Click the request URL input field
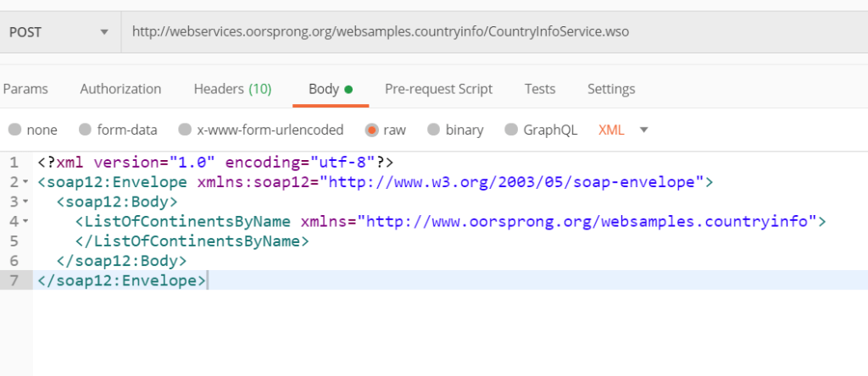This screenshot has height=376, width=868. coord(492,32)
